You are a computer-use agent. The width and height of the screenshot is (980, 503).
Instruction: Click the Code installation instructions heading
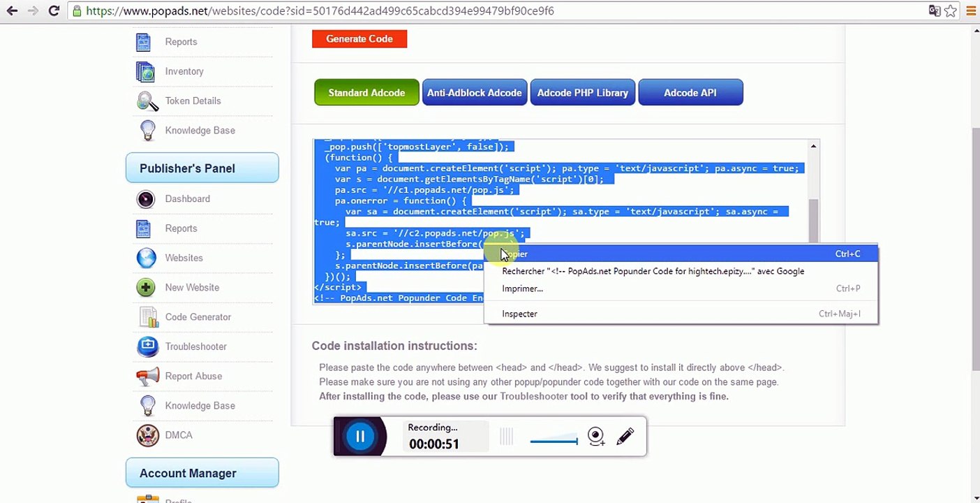(x=394, y=346)
